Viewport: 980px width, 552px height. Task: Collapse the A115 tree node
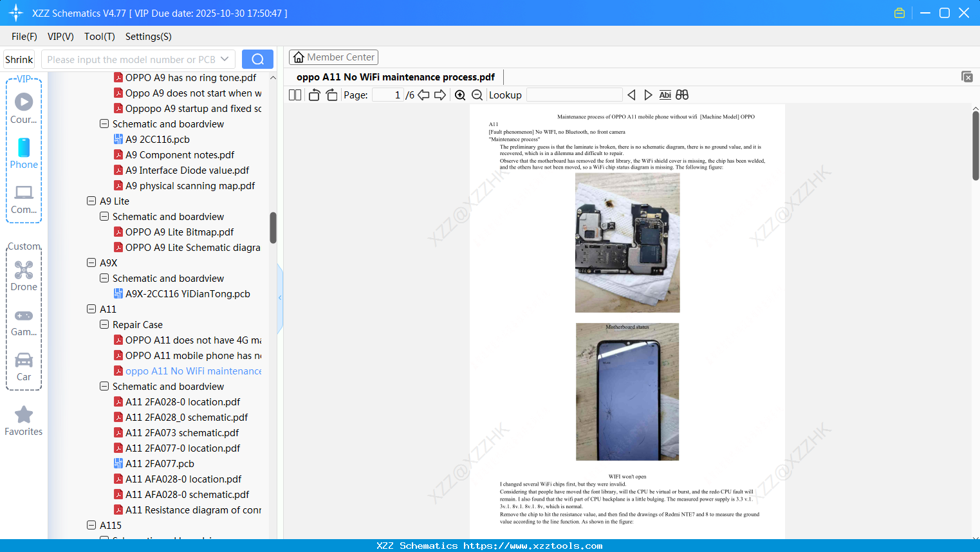91,525
